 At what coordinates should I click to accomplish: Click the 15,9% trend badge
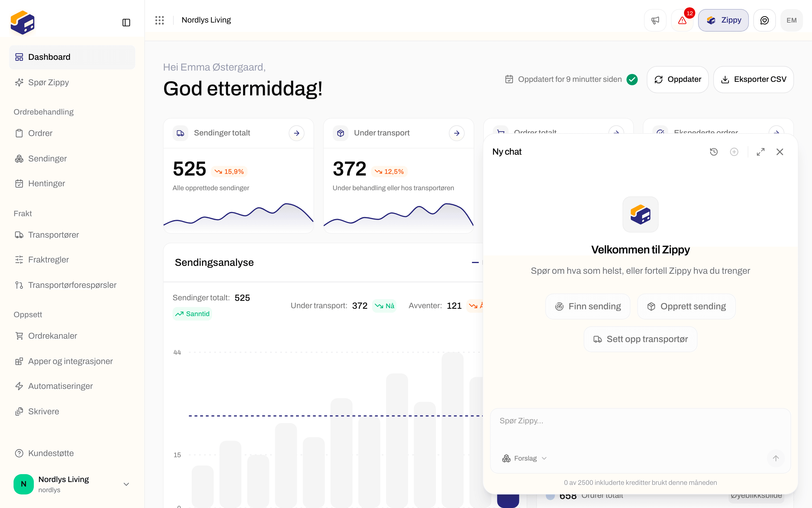[229, 172]
